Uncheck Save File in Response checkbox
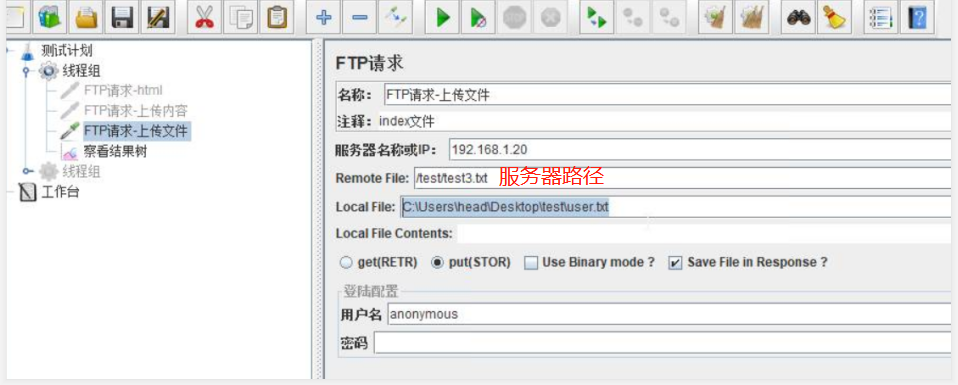This screenshot has height=385, width=958. pos(675,263)
